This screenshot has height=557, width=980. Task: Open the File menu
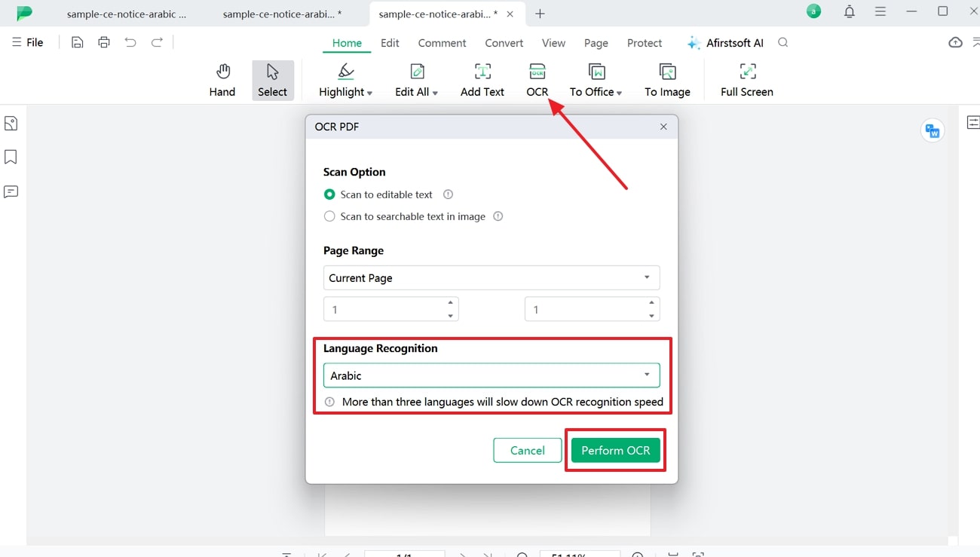[x=27, y=42]
